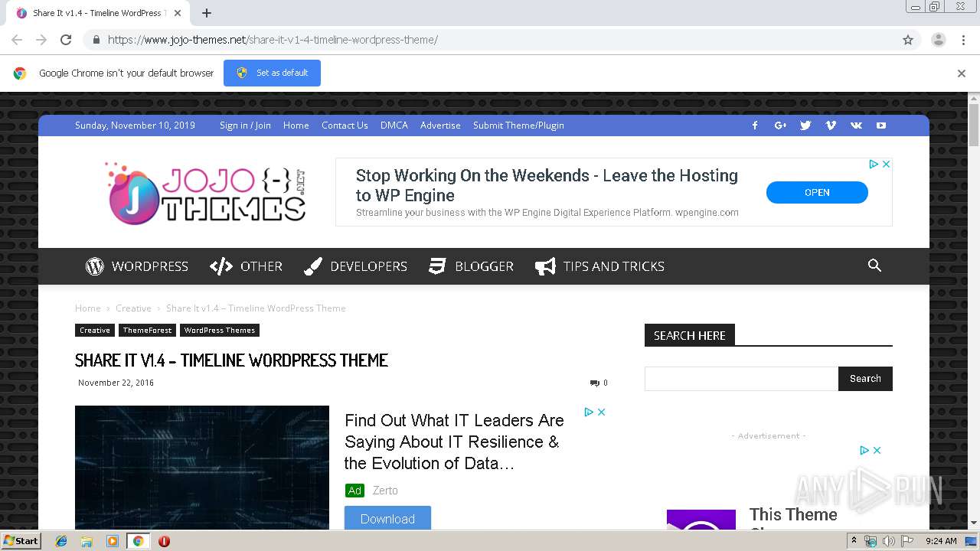The image size is (980, 551).
Task: Open the BLOGGER menu
Action: pyautogui.click(x=471, y=266)
